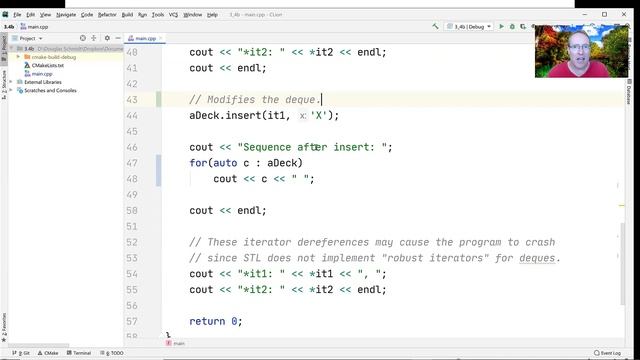Click line number 44 in the gutter

click(132, 116)
